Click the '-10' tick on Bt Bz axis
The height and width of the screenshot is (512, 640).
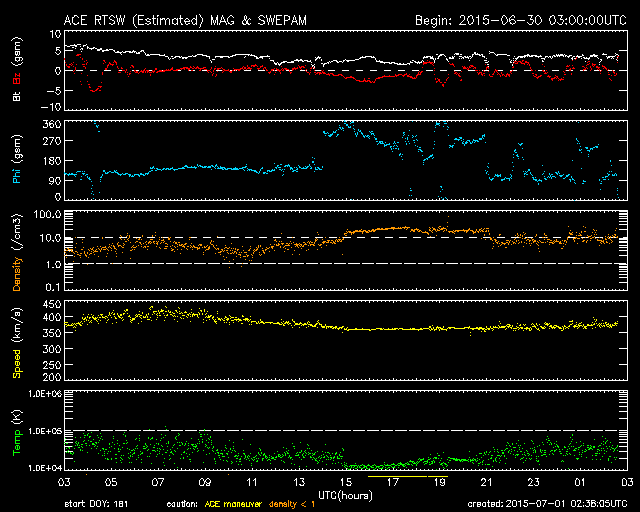click(x=51, y=107)
